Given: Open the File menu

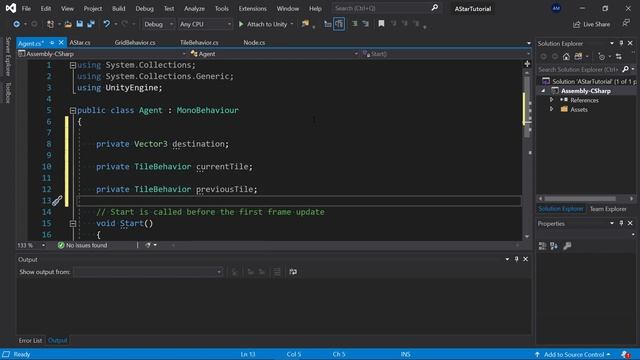Looking at the screenshot, I should [26, 8].
